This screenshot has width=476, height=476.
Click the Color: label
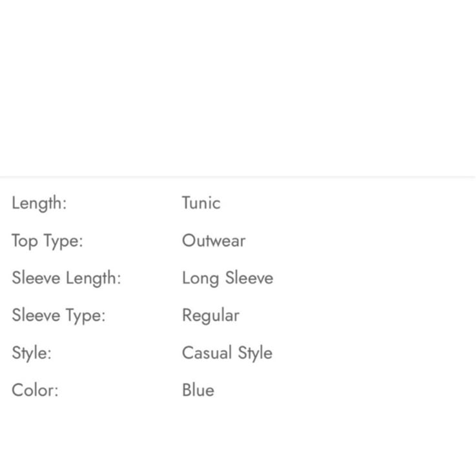coord(35,391)
